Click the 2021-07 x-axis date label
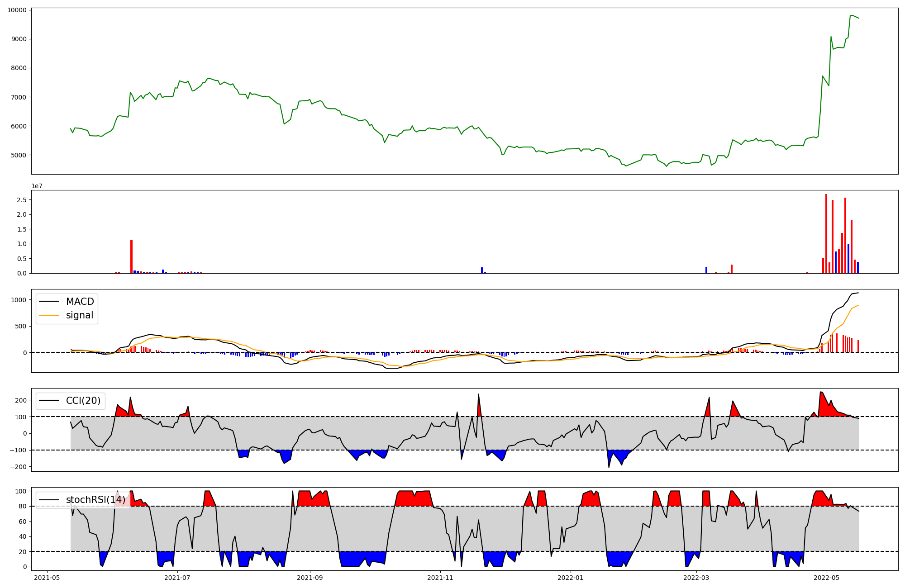The width and height of the screenshot is (905, 588). (177, 578)
